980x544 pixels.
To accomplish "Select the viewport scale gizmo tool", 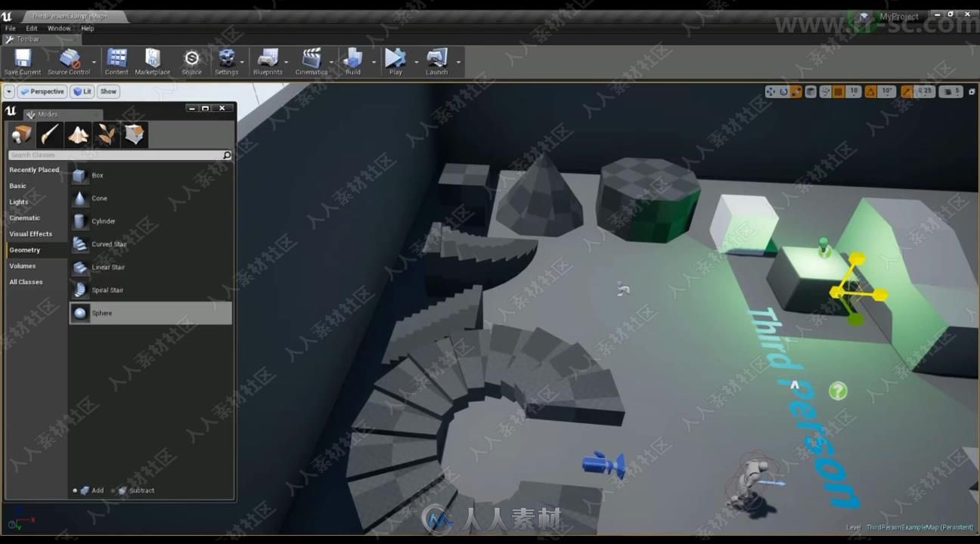I will click(x=795, y=91).
